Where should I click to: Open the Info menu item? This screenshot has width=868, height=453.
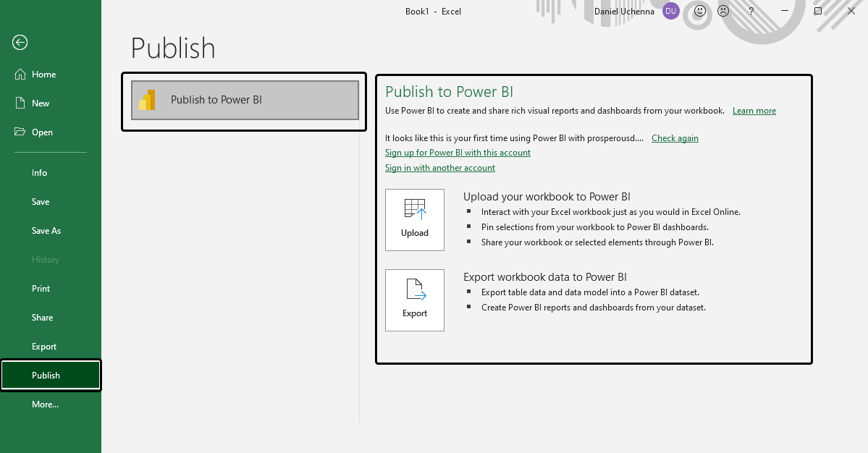point(39,173)
